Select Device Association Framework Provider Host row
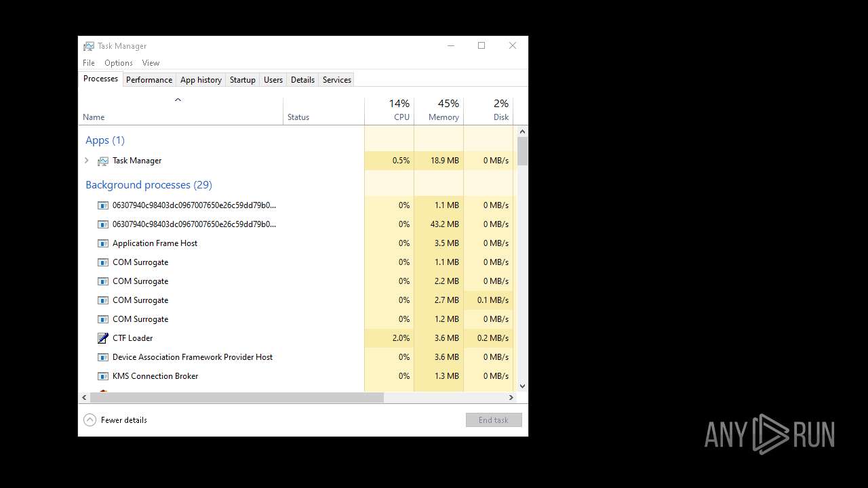This screenshot has height=488, width=868. tap(296, 357)
